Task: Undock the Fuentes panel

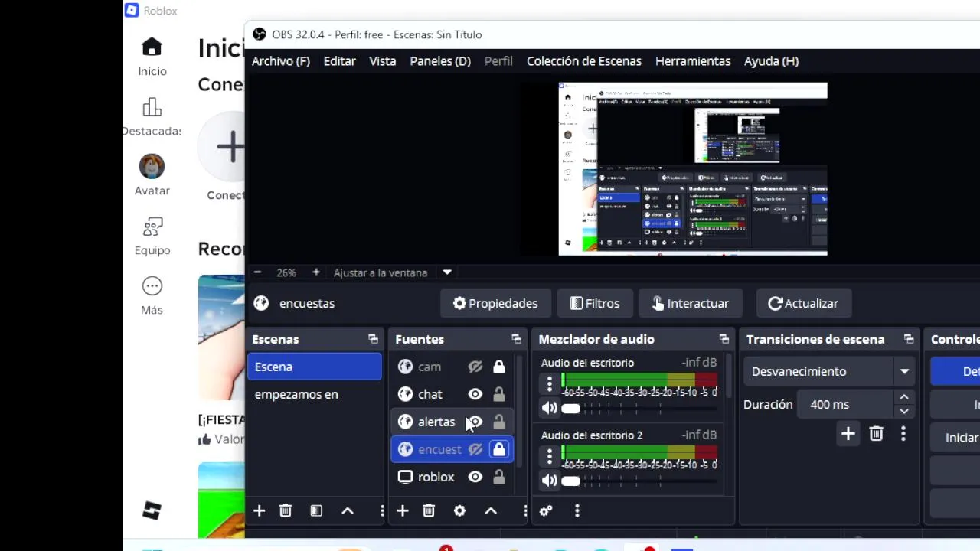Action: tap(516, 339)
